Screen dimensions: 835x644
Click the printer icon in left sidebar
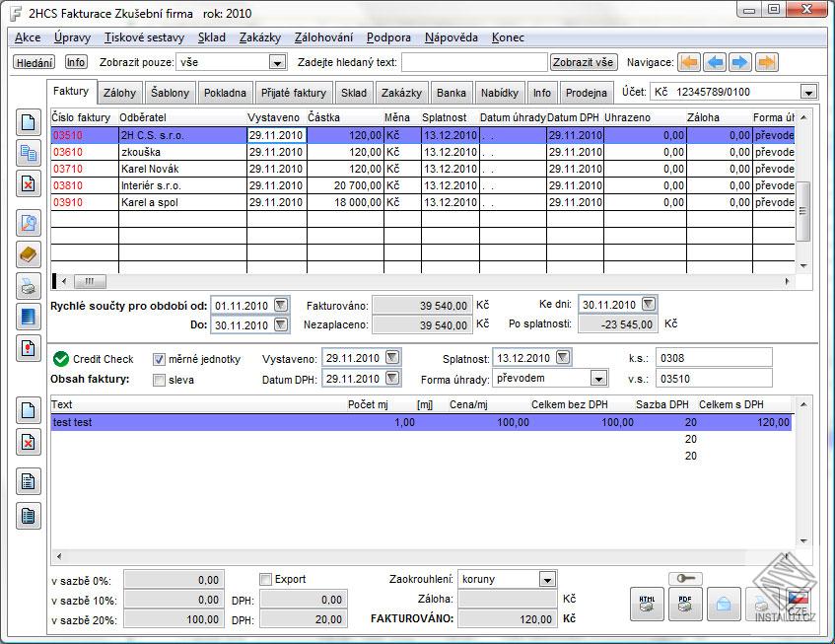click(x=30, y=286)
